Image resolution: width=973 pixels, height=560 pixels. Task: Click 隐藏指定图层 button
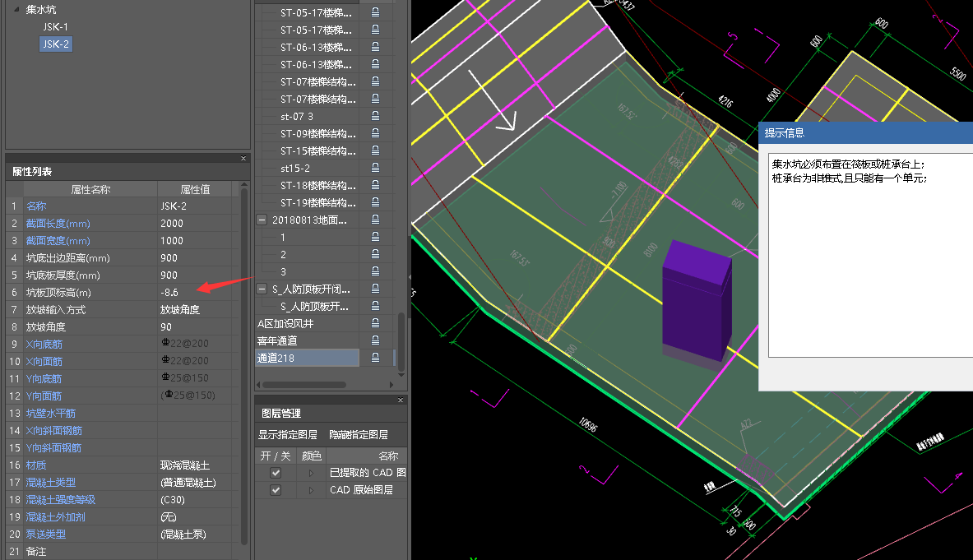pyautogui.click(x=359, y=435)
